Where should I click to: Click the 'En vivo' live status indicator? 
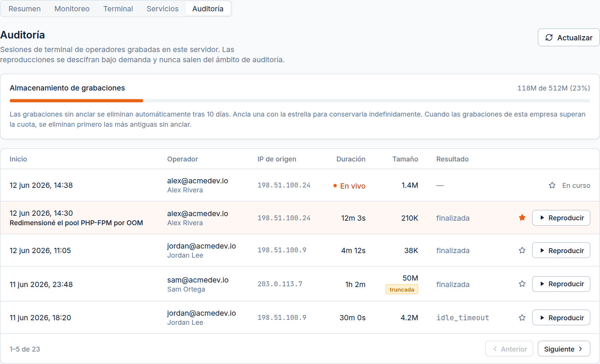(349, 186)
